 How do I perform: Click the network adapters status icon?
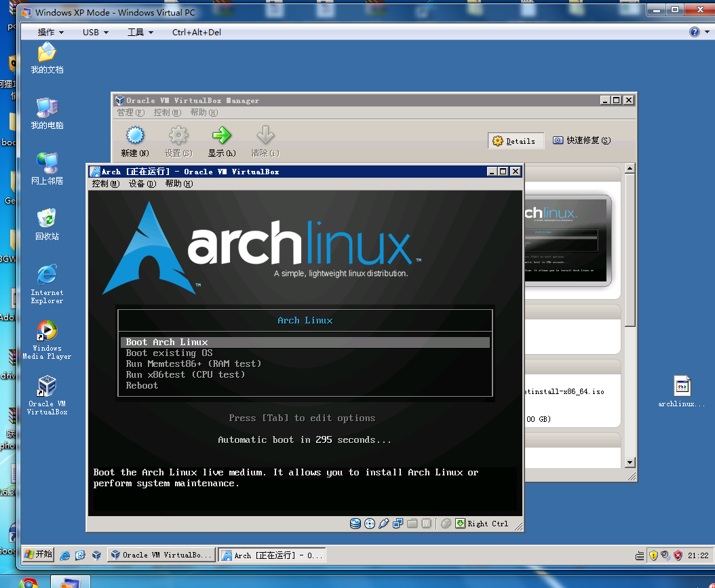tap(398, 524)
